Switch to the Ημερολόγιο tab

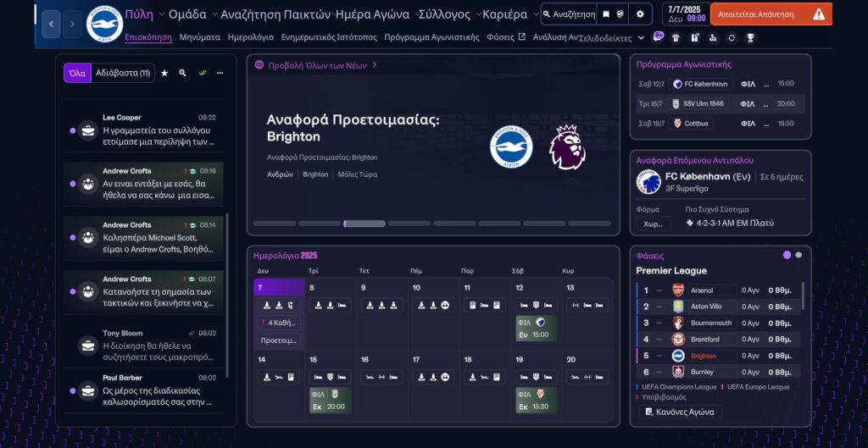pos(250,37)
